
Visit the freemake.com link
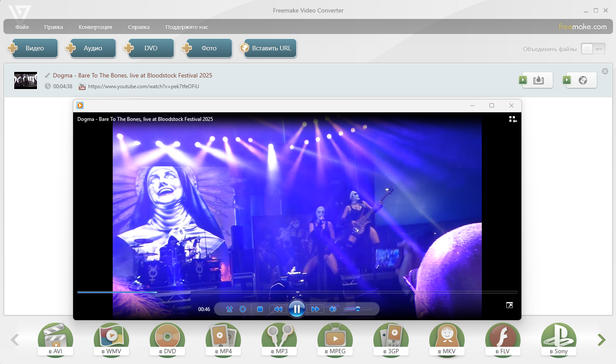[x=582, y=27]
